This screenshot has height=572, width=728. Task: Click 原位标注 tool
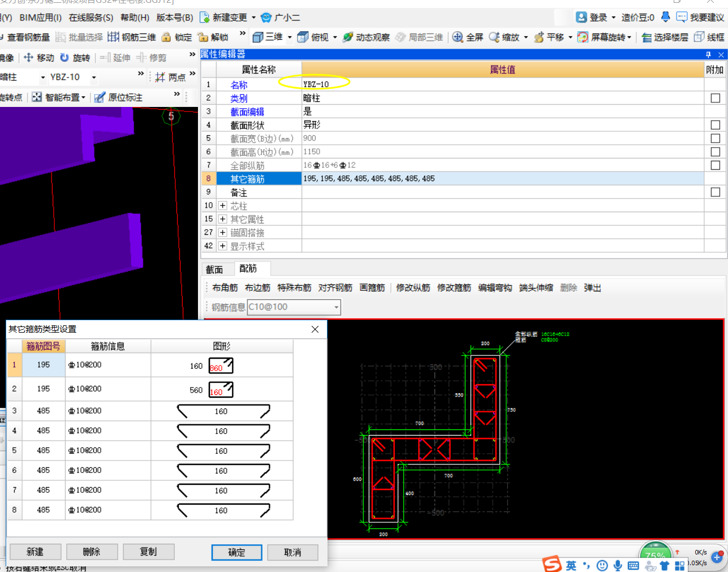pyautogui.click(x=118, y=97)
